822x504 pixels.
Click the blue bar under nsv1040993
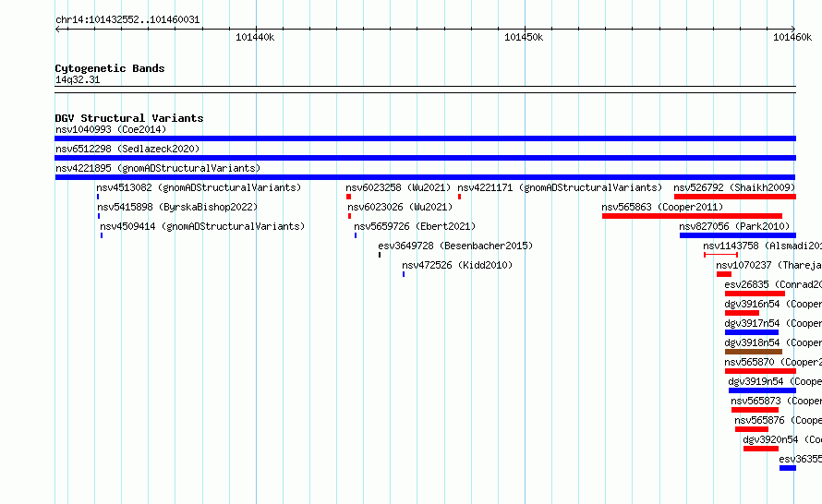pyautogui.click(x=425, y=138)
